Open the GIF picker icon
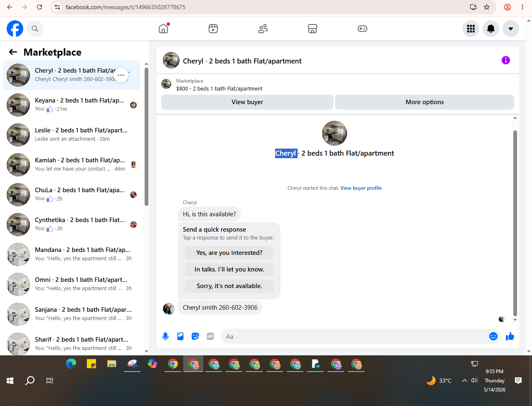 210,336
